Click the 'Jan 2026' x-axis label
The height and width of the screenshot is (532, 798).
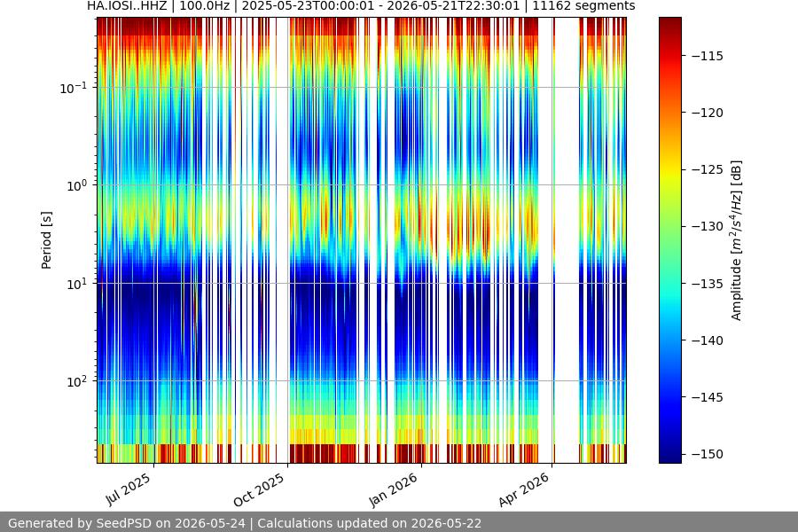tap(393, 489)
